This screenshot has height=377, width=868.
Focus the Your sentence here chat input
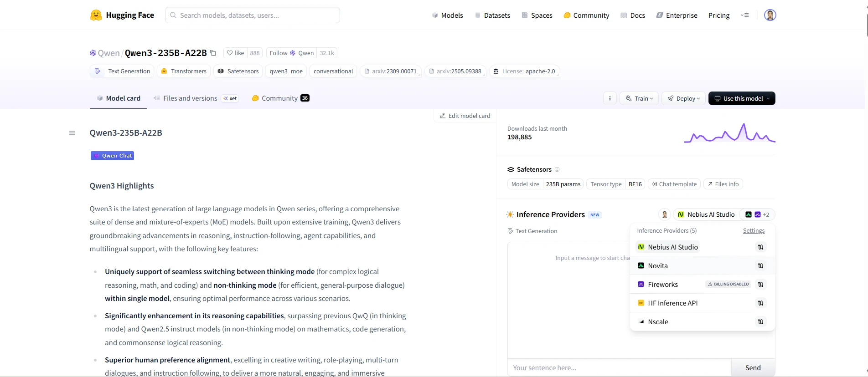pos(620,368)
